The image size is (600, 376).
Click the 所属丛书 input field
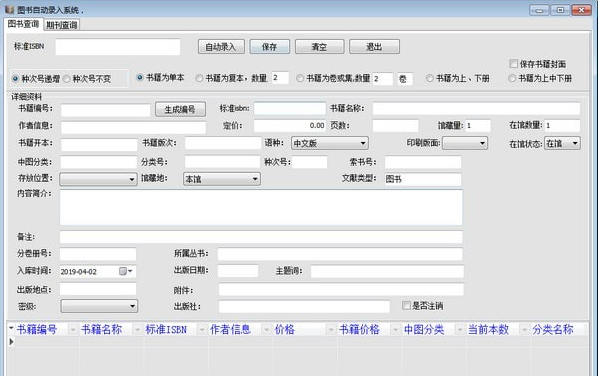pos(340,254)
